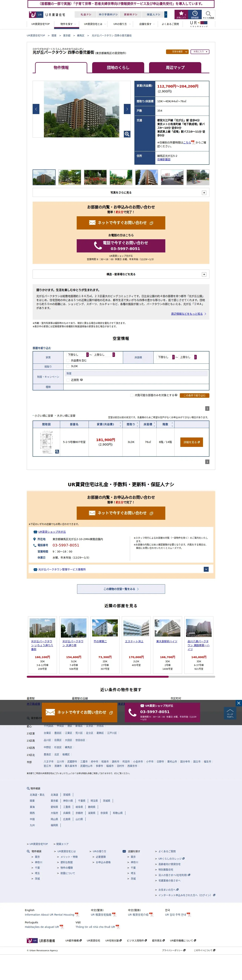Open English Information PDF icon
242x980 pixels.
point(77,914)
